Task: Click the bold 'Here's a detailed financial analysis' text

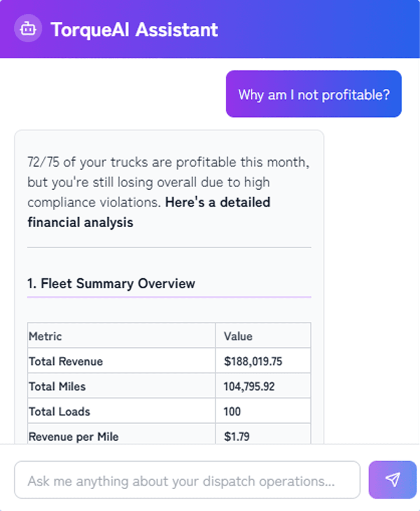Action: click(217, 202)
